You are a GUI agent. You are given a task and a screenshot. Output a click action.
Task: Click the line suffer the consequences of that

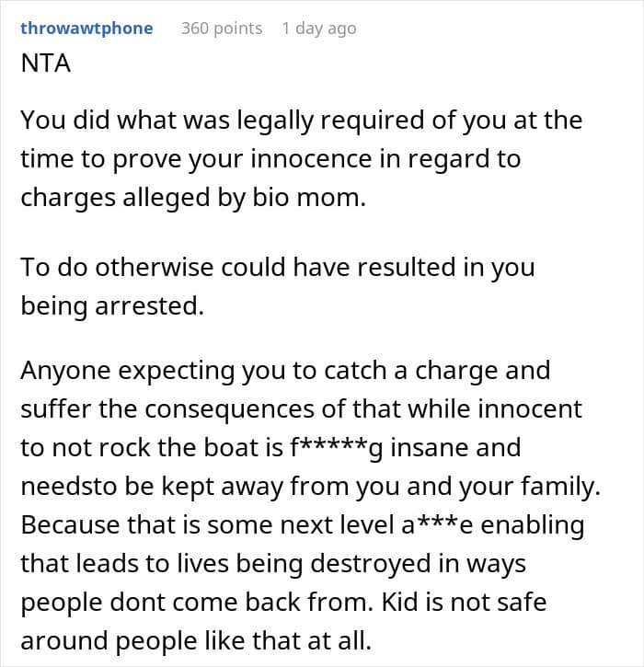tap(301, 409)
